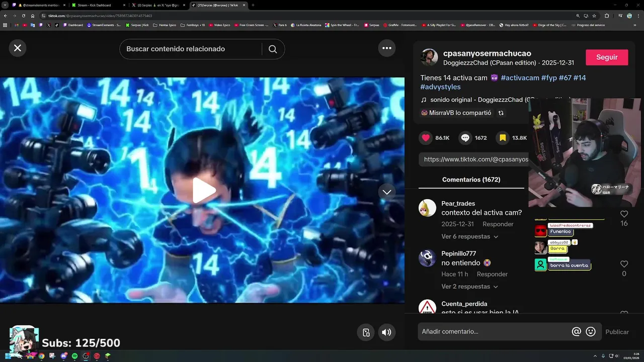Expand 'Ver 6 respuestas' replies
The height and width of the screenshot is (362, 644).
[469, 236]
